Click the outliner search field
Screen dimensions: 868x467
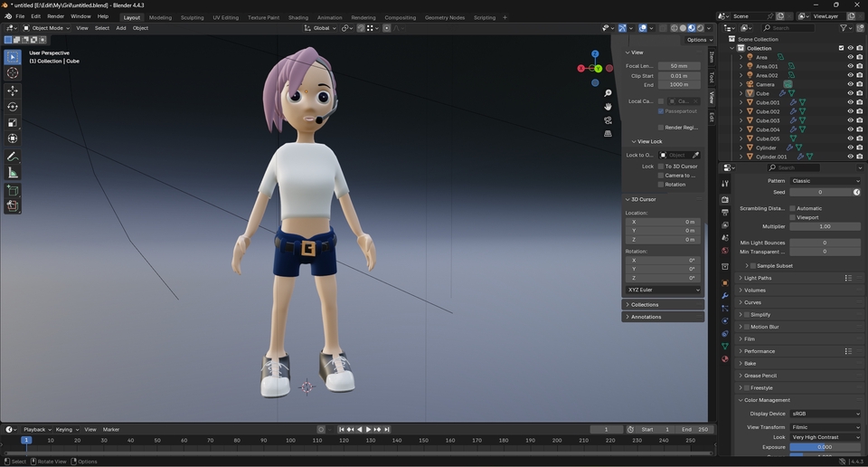click(788, 28)
